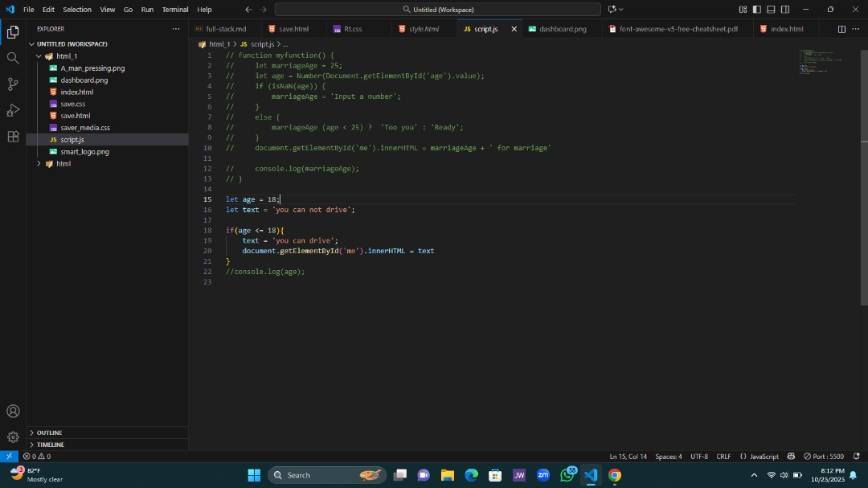Open Google Chrome from taskbar
Viewport: 868px width, 488px height.
point(615,475)
